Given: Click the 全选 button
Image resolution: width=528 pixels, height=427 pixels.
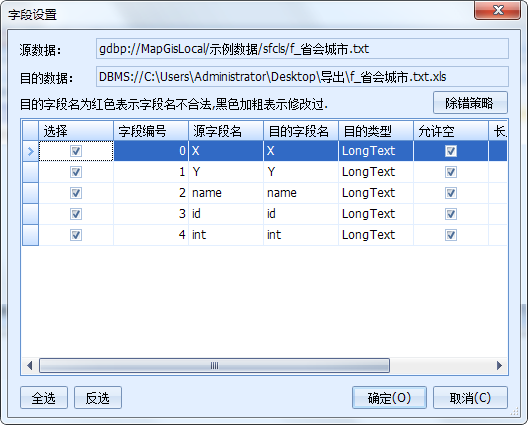Looking at the screenshot, I should coord(44,398).
